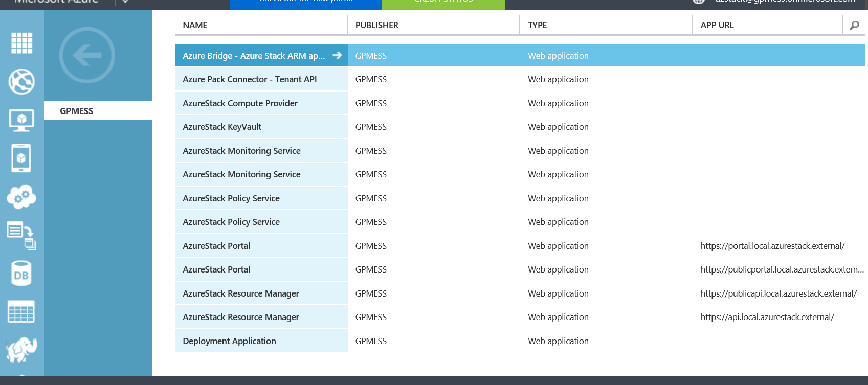Sort by TYPE column header
Screen dimensions: 868x385
click(x=537, y=25)
